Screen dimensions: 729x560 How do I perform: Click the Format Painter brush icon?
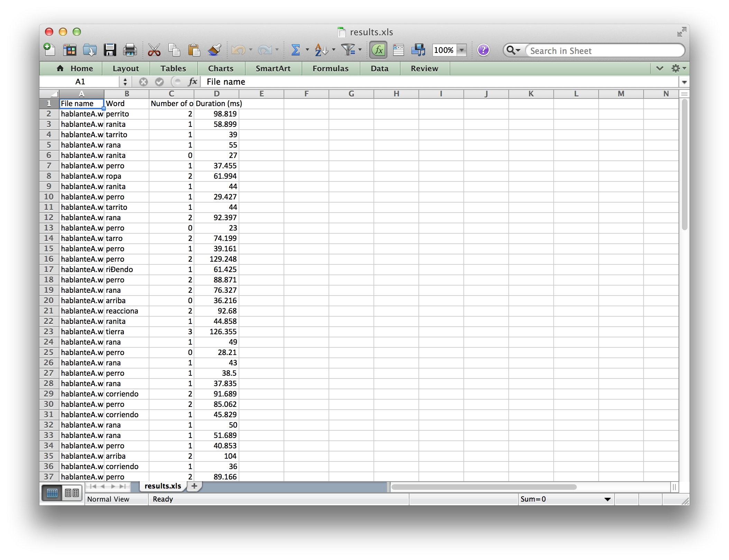tap(214, 50)
